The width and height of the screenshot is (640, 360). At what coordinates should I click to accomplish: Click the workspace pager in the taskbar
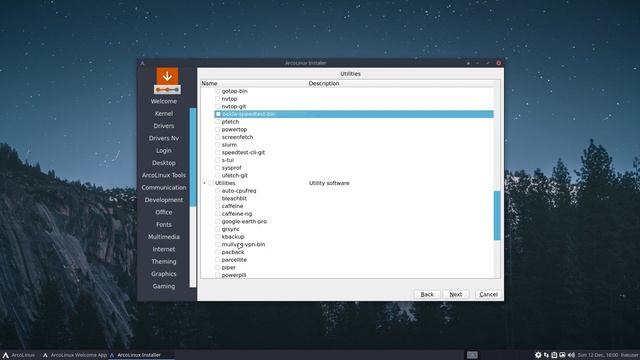click(472, 355)
